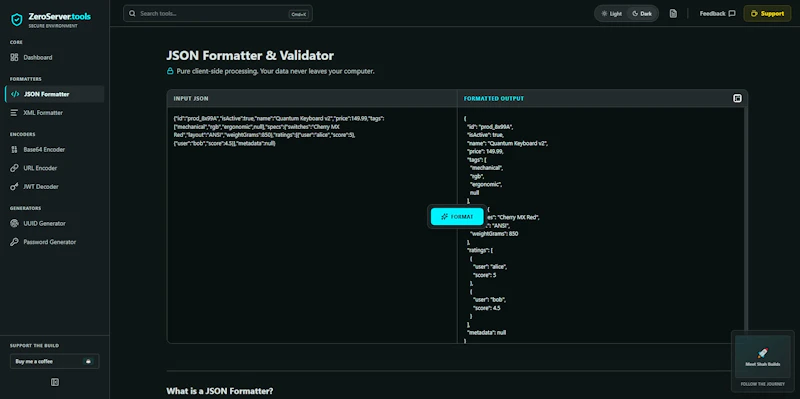The height and width of the screenshot is (399, 800).
Task: Click the 'FOLLOW THE JOURNEY' label
Action: click(x=763, y=385)
